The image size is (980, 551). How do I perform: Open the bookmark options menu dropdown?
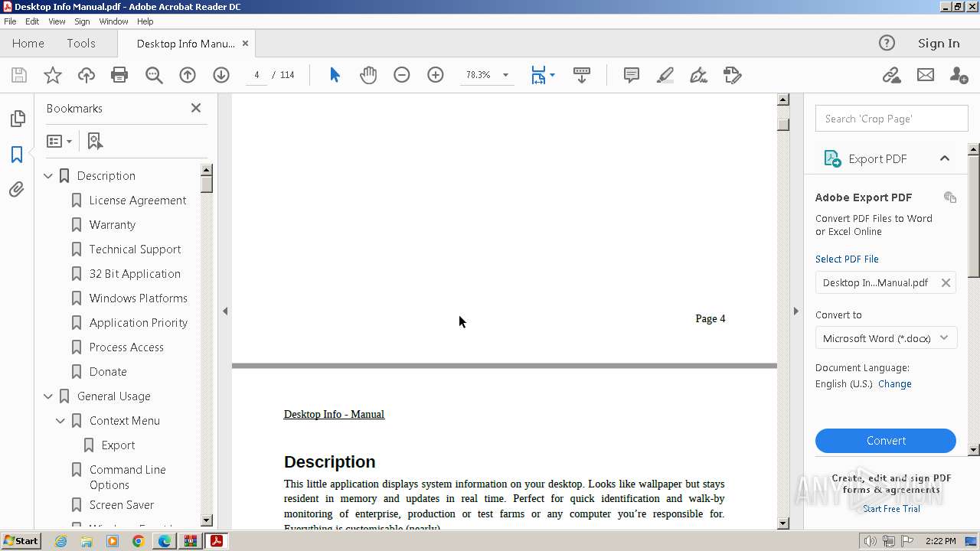coord(59,141)
